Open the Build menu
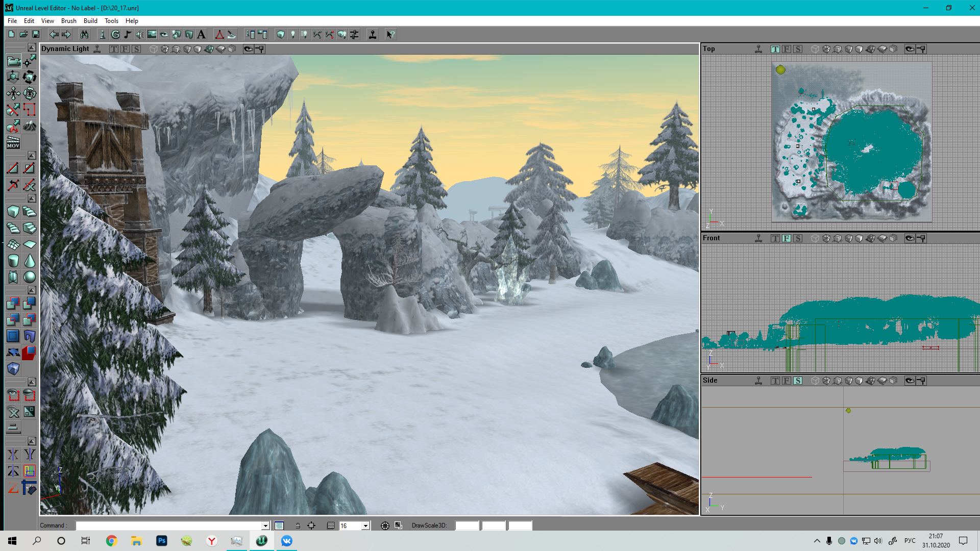Viewport: 980px width, 551px height. point(90,21)
